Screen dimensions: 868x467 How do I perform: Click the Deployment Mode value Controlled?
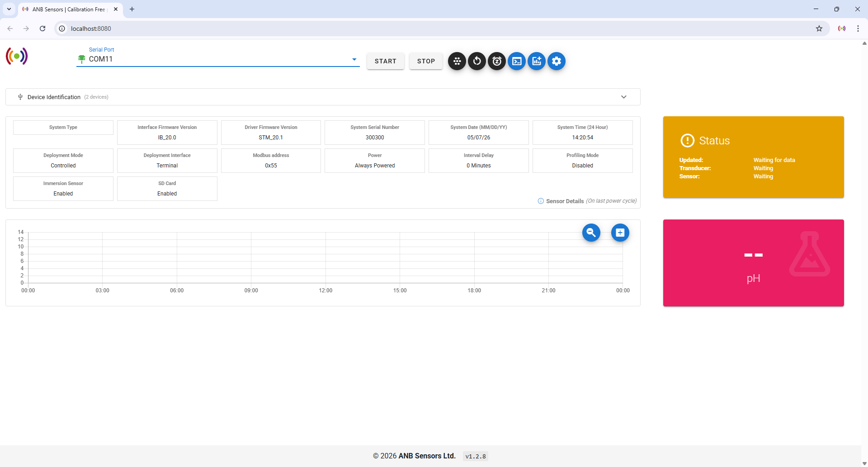(63, 166)
